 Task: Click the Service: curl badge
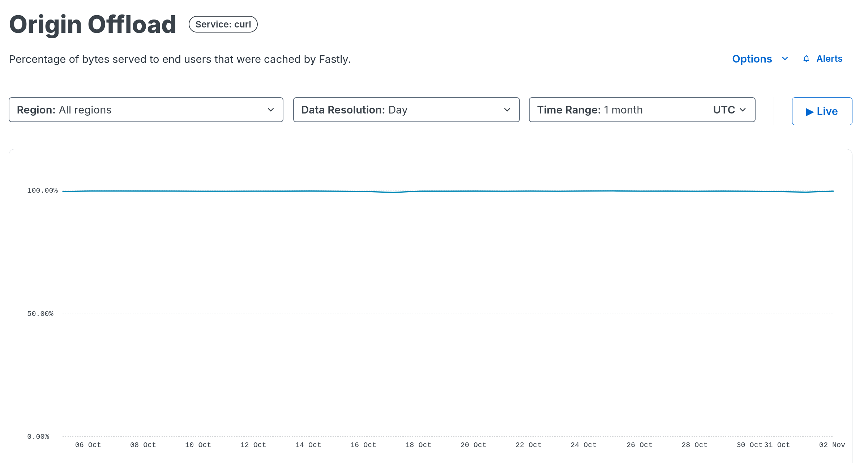[x=223, y=24]
